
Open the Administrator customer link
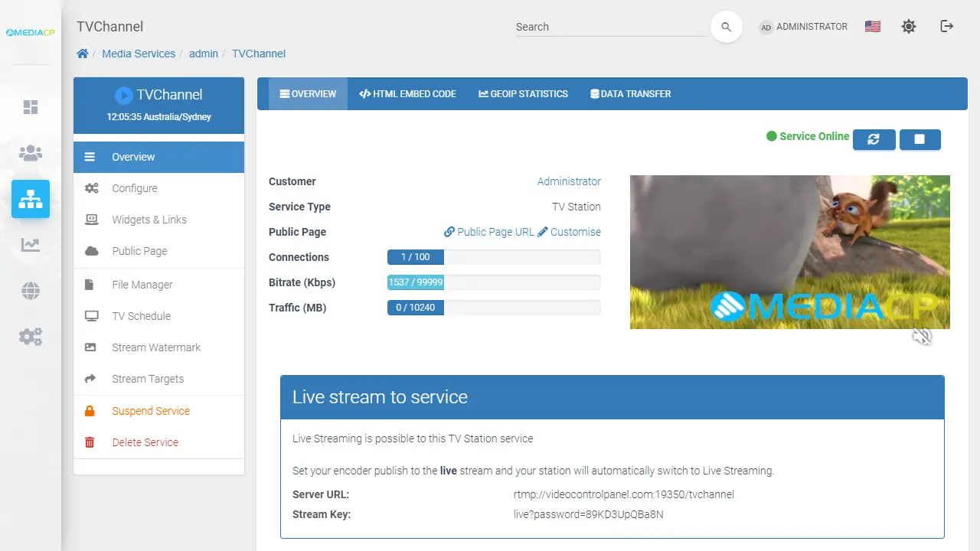point(569,181)
